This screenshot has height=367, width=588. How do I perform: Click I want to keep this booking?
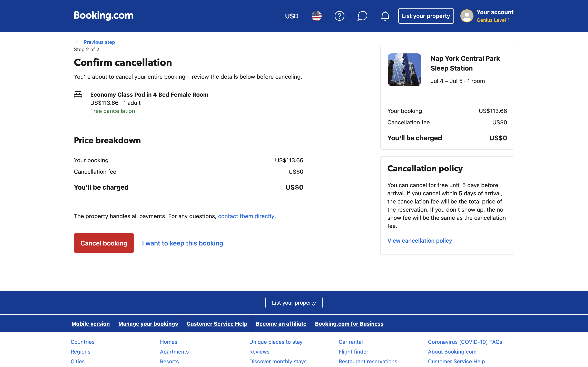point(183,243)
